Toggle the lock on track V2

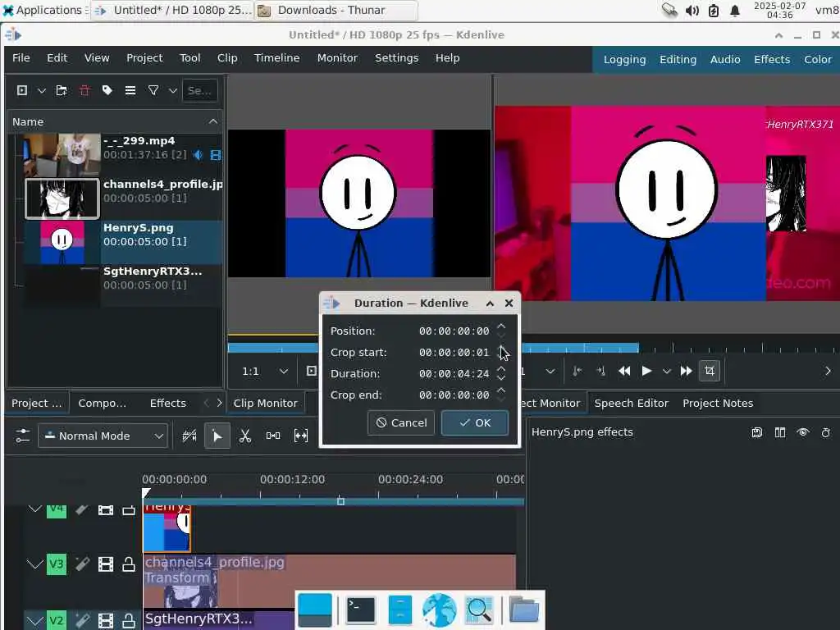(129, 620)
